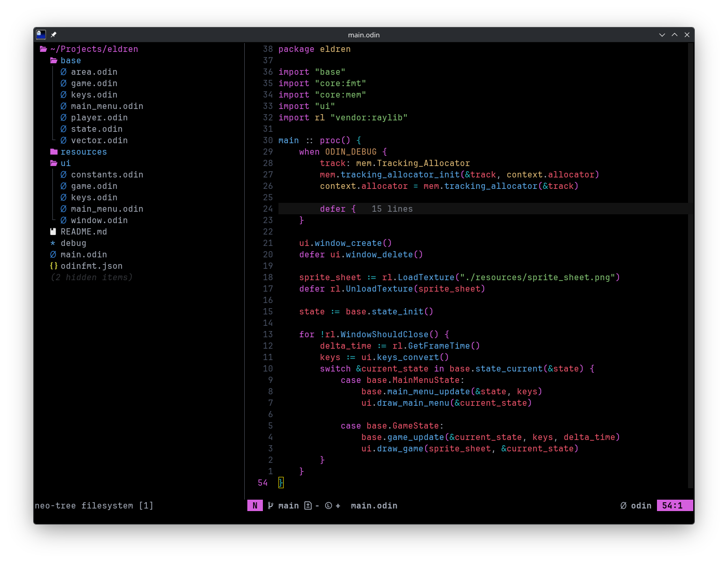
Task: Select the debug file in the tree
Action: pyautogui.click(x=73, y=243)
